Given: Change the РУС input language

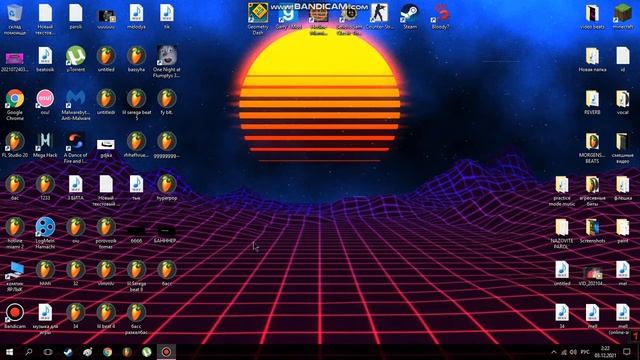Looking at the screenshot, I should click(x=585, y=352).
